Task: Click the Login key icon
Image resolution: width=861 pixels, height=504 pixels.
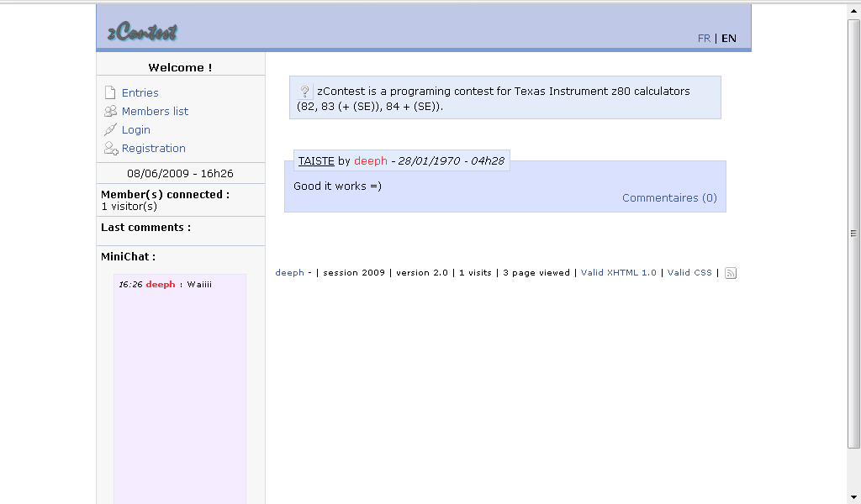Action: pyautogui.click(x=110, y=129)
